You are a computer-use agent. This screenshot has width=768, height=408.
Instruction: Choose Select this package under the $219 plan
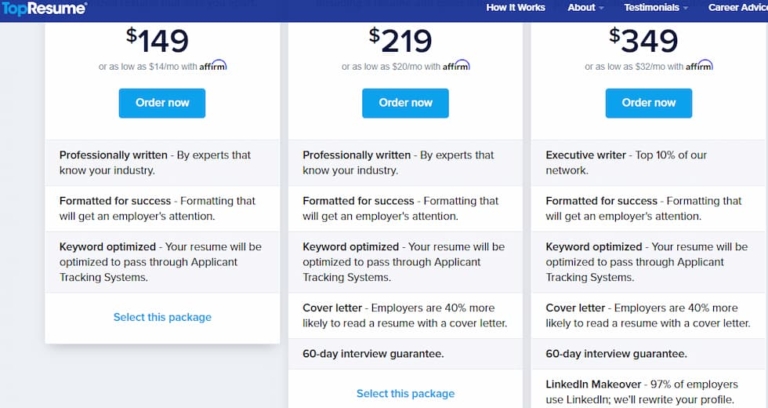click(405, 394)
